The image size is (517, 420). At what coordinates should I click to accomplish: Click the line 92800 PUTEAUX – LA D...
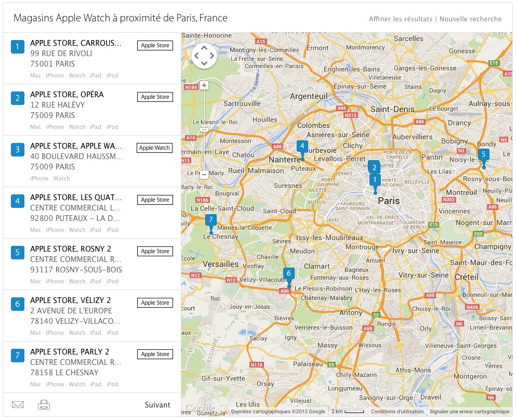[x=75, y=218]
